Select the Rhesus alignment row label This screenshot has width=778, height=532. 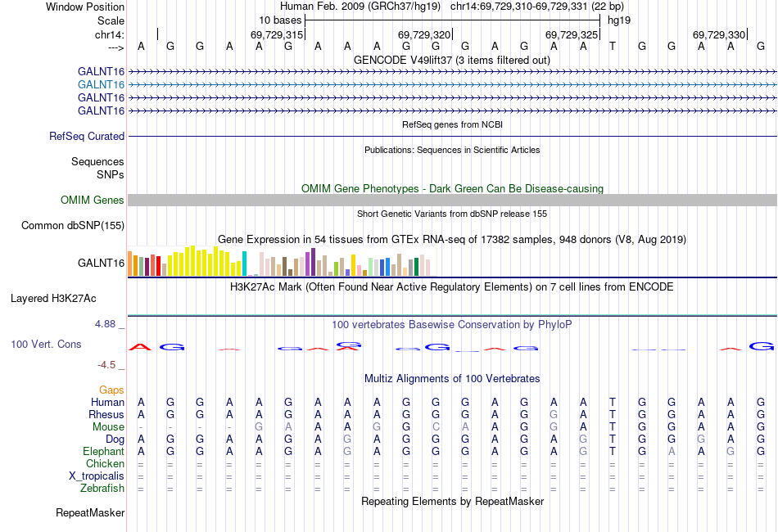[x=106, y=414]
